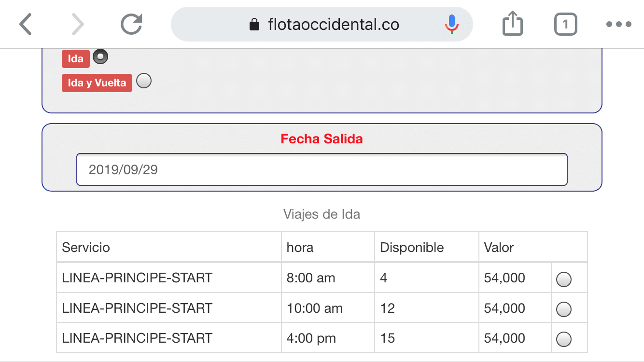644x362 pixels.
Task: Tap the browser forward arrow
Action: (77, 24)
